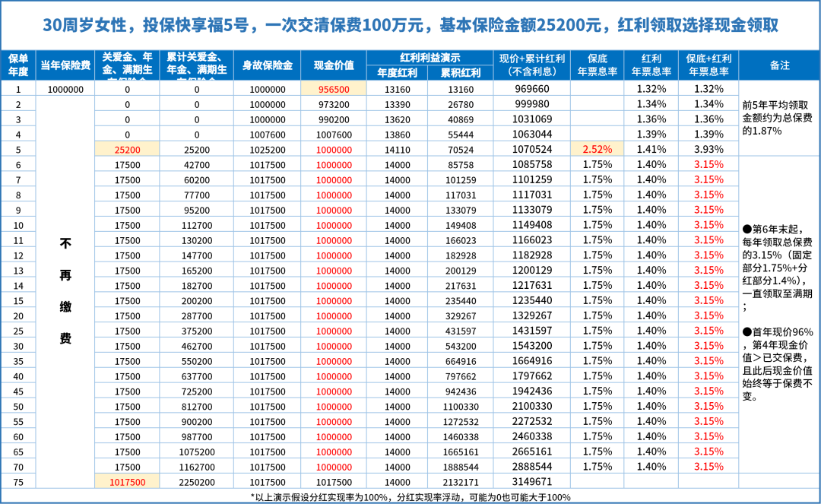Click the 1000000 premium cell in year 1

65,89
